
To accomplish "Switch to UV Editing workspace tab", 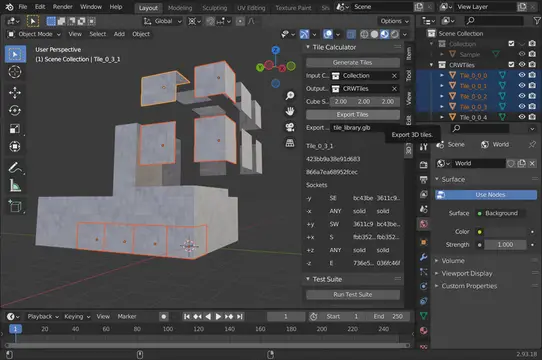I will 251,8.
